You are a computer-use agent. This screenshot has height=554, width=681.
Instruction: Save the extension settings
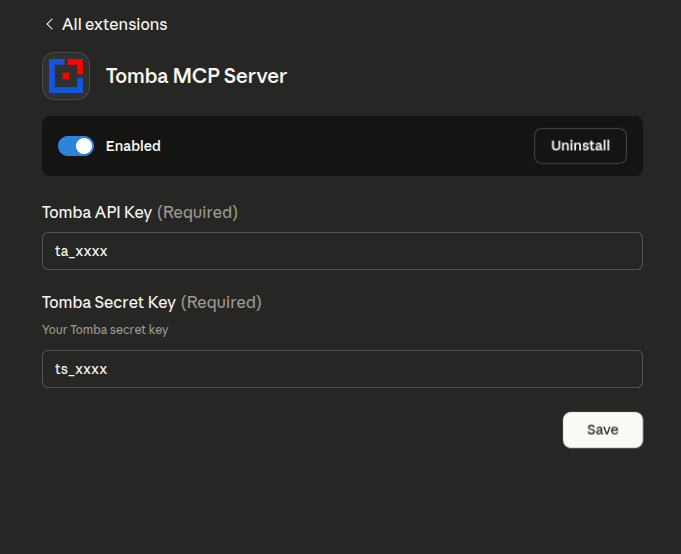point(603,430)
